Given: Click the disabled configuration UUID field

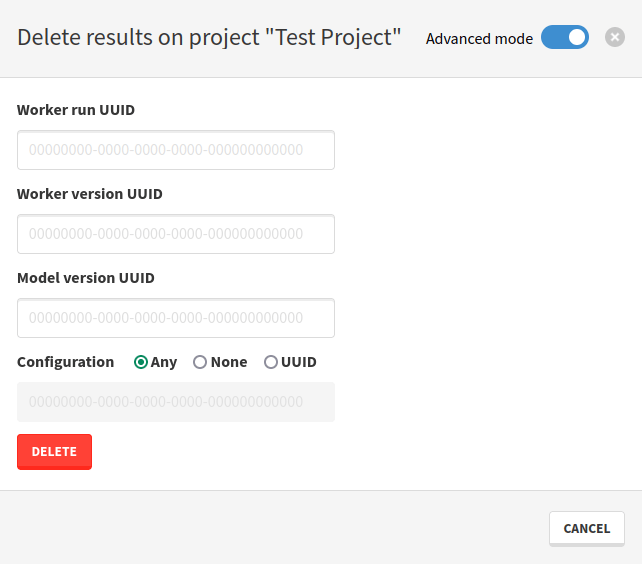Looking at the screenshot, I should (x=176, y=402).
